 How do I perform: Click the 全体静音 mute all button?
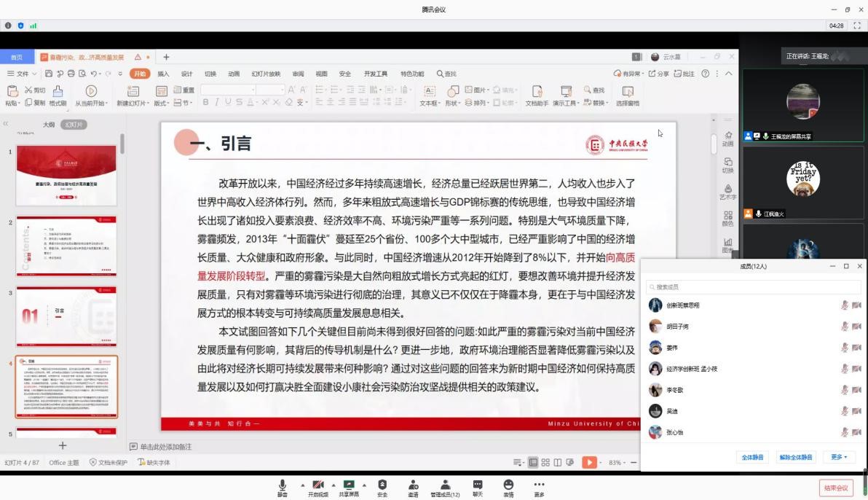coord(752,457)
